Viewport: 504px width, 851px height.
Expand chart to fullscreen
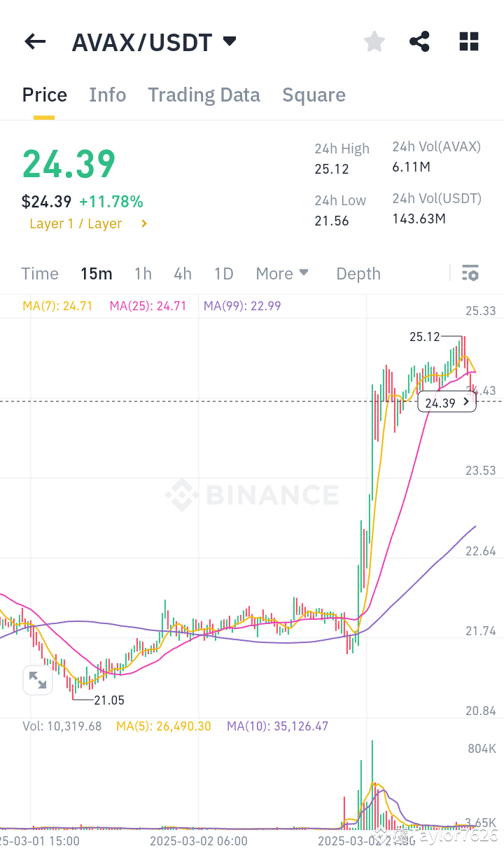tap(37, 680)
